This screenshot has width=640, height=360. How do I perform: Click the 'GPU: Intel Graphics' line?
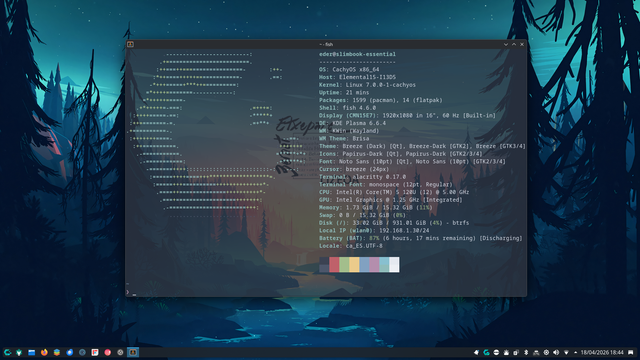[x=391, y=200]
